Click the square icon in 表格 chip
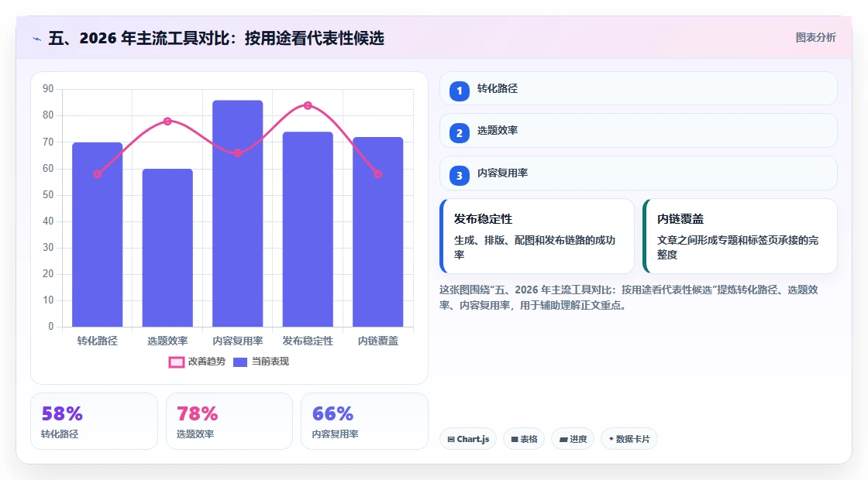 [515, 440]
